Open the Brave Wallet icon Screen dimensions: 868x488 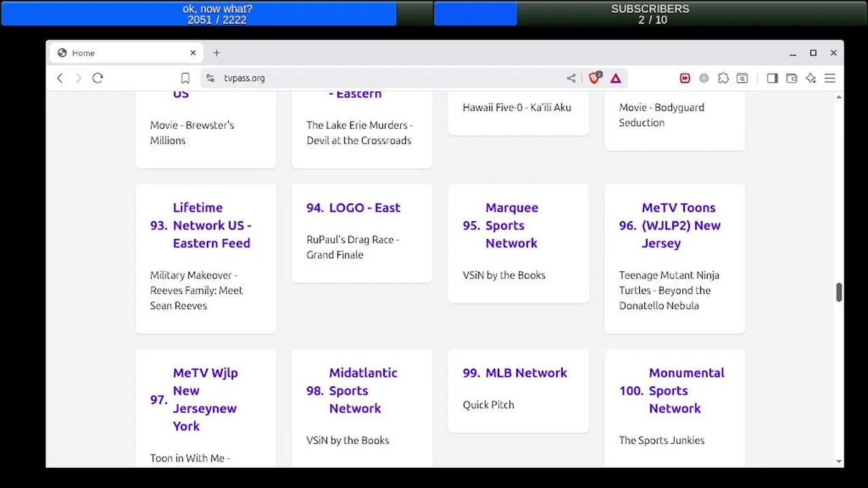(791, 78)
